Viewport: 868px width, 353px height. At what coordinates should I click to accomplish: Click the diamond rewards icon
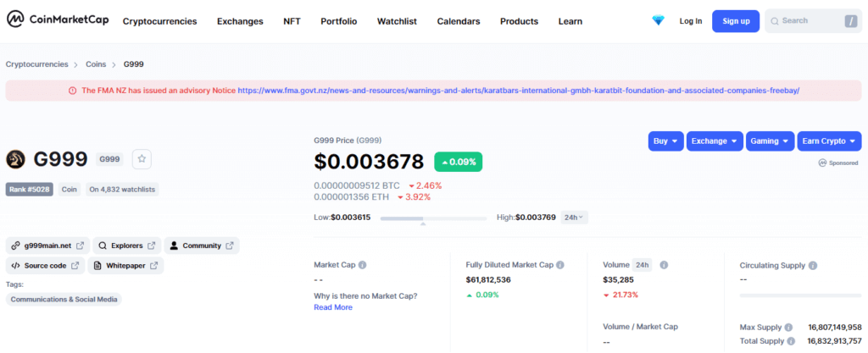click(x=658, y=21)
